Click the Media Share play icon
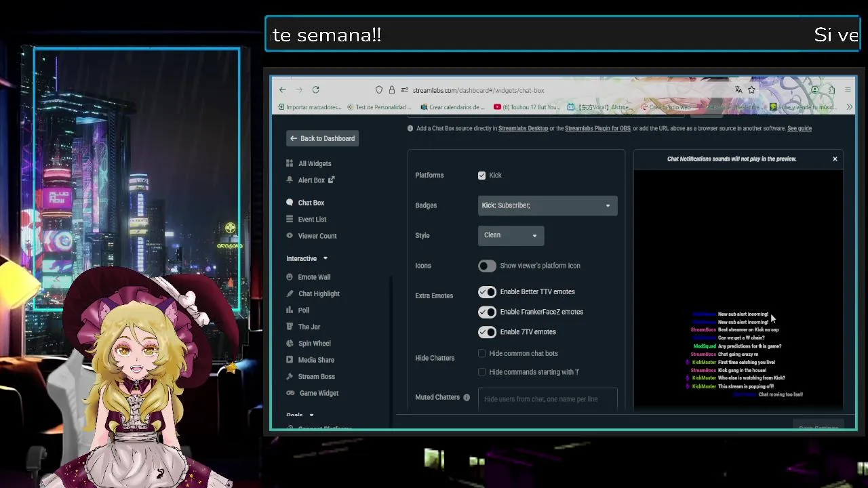Screen dimensions: 868x488 point(290,360)
